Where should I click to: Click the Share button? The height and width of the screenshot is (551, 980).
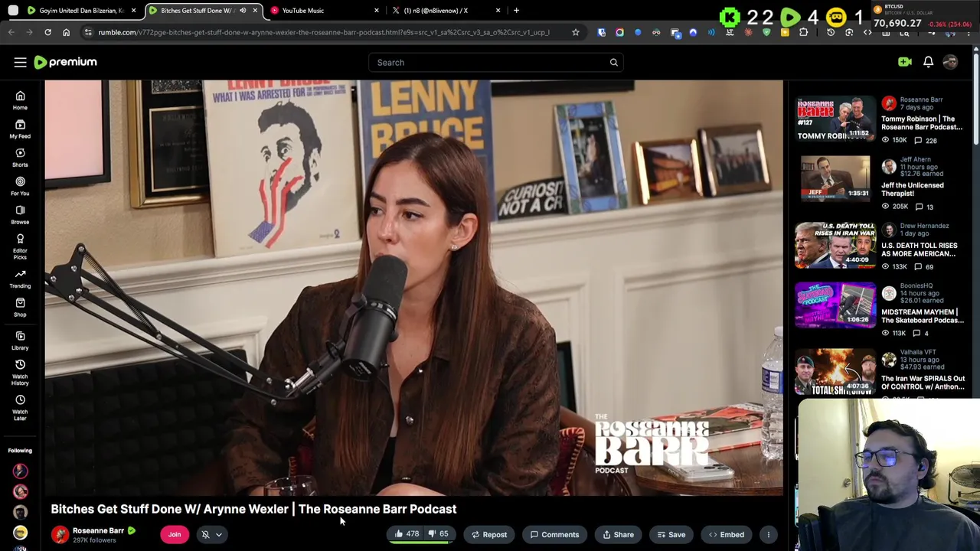click(618, 534)
